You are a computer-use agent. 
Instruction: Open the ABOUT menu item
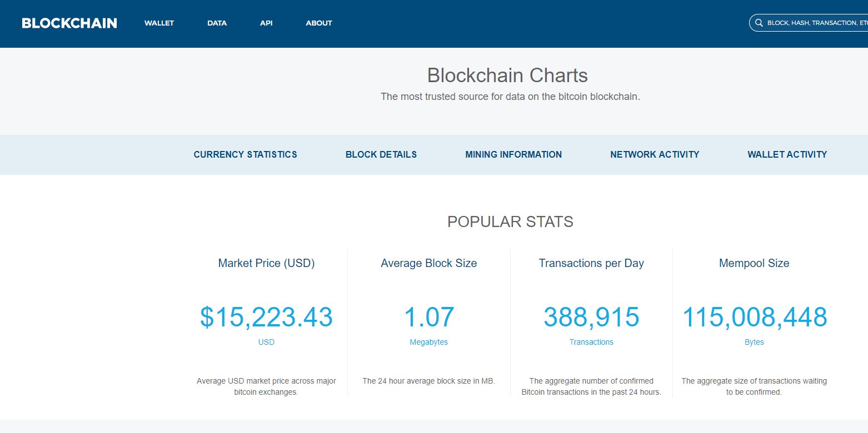tap(319, 23)
